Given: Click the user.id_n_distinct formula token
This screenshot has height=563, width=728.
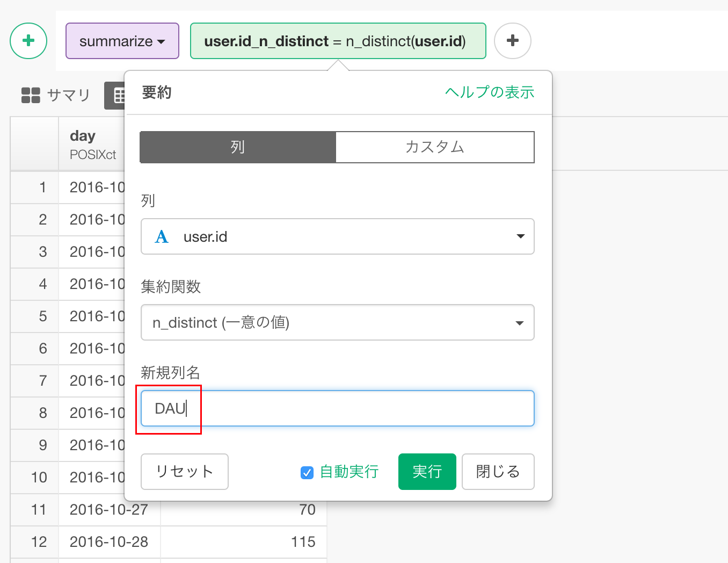Looking at the screenshot, I should 338,41.
